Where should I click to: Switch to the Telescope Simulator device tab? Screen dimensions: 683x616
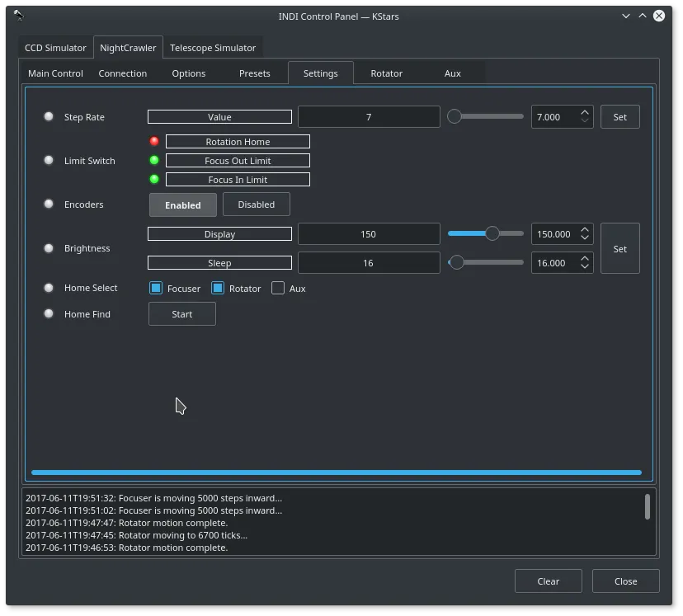coord(213,48)
